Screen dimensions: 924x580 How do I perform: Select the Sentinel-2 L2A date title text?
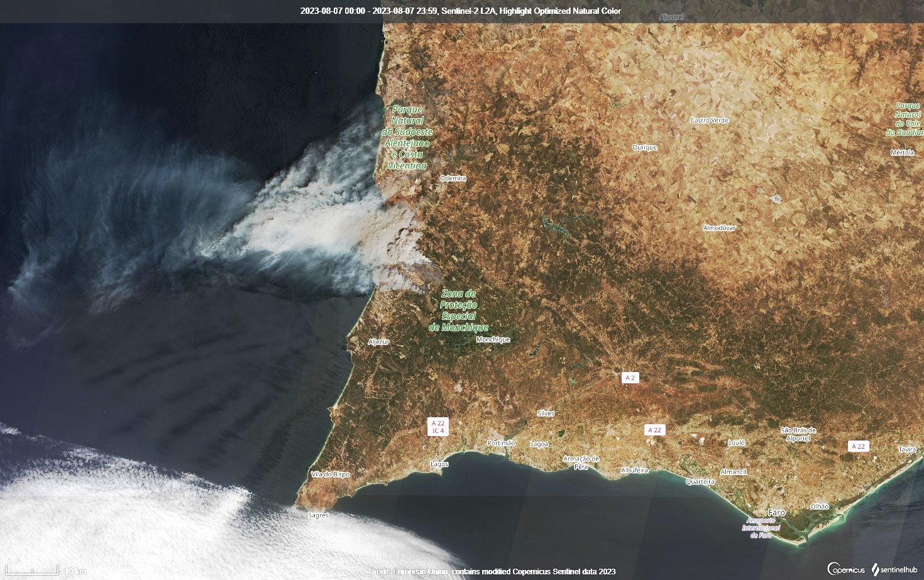tap(461, 11)
